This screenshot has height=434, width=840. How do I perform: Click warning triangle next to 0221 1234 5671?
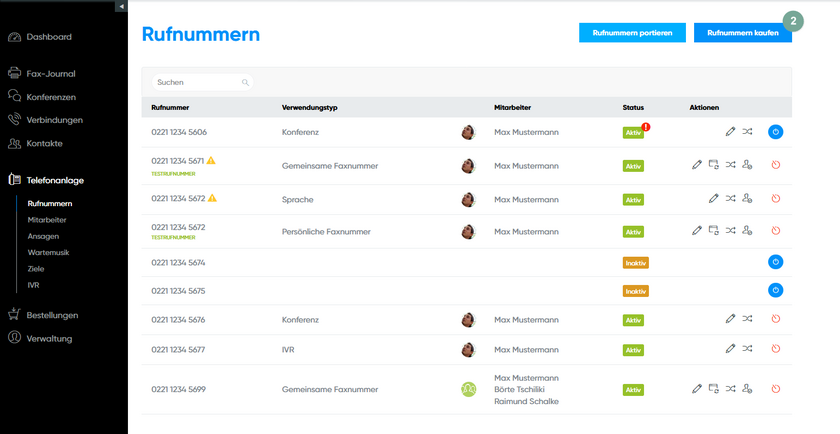212,161
